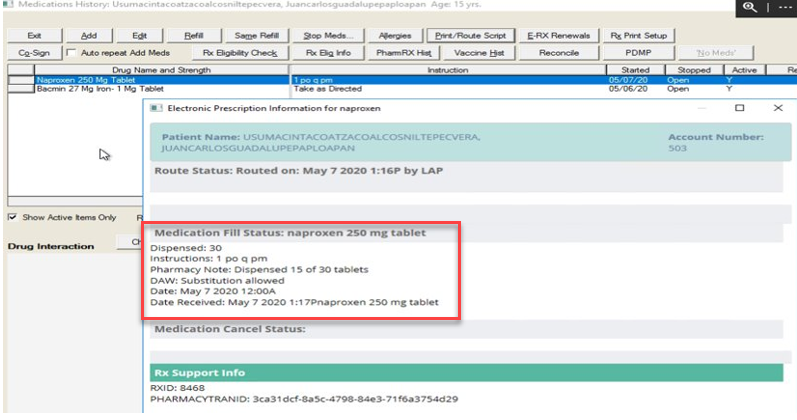Viewport: 797px width, 420px height.
Task: Click the 'Dispensed: 30' line
Action: click(186, 248)
